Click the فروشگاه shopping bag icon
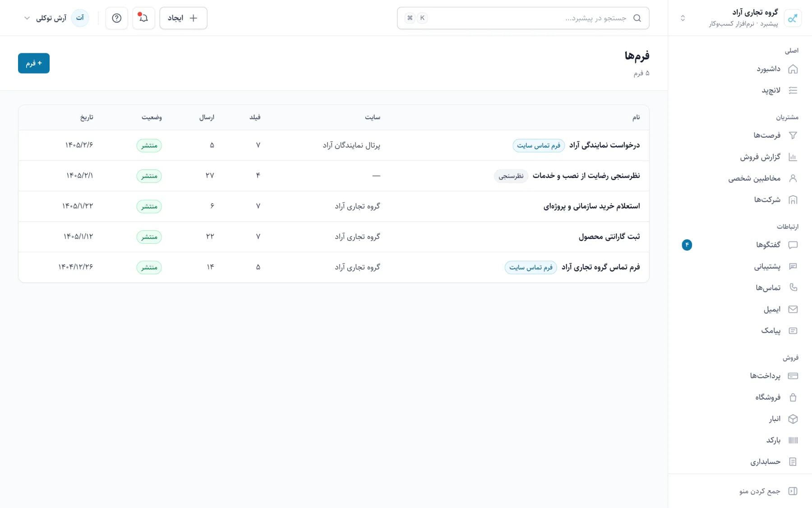This screenshot has height=508, width=812. click(793, 397)
